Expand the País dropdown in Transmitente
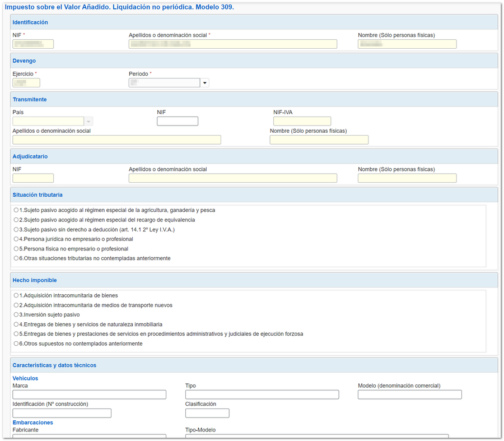The width and height of the screenshot is (504, 441). (88, 121)
